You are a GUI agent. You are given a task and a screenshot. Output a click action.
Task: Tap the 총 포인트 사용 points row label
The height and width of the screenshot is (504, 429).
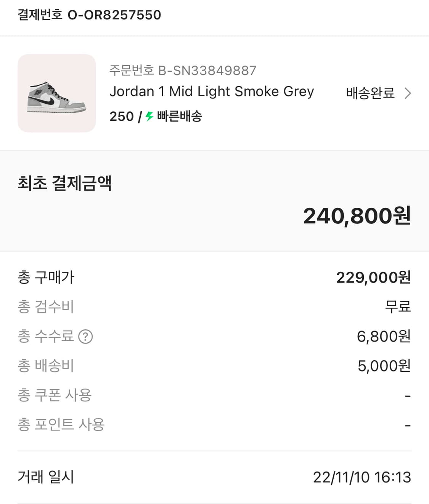[x=61, y=425]
